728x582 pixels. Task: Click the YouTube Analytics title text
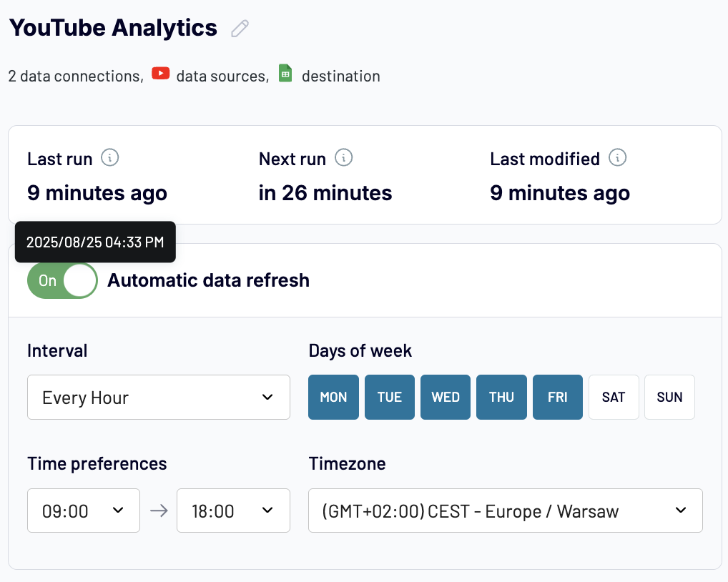click(113, 28)
